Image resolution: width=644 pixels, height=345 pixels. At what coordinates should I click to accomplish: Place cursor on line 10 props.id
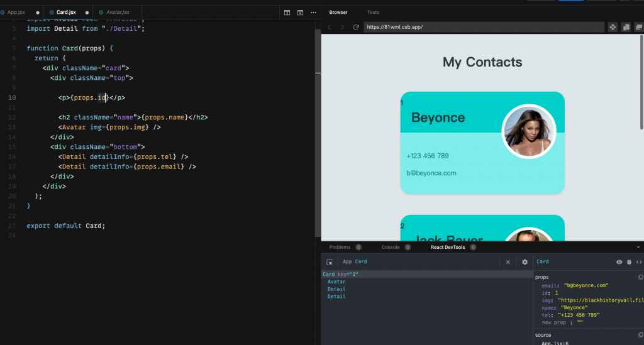91,97
